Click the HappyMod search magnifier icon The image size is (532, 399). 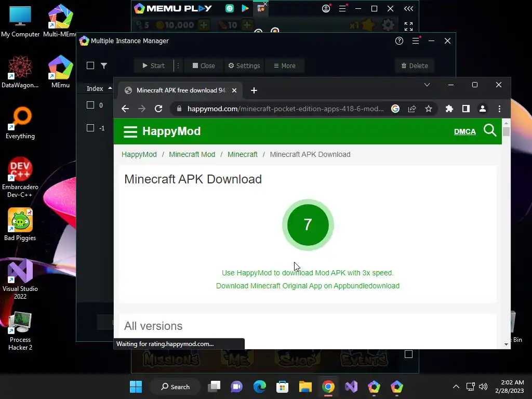[x=490, y=130]
